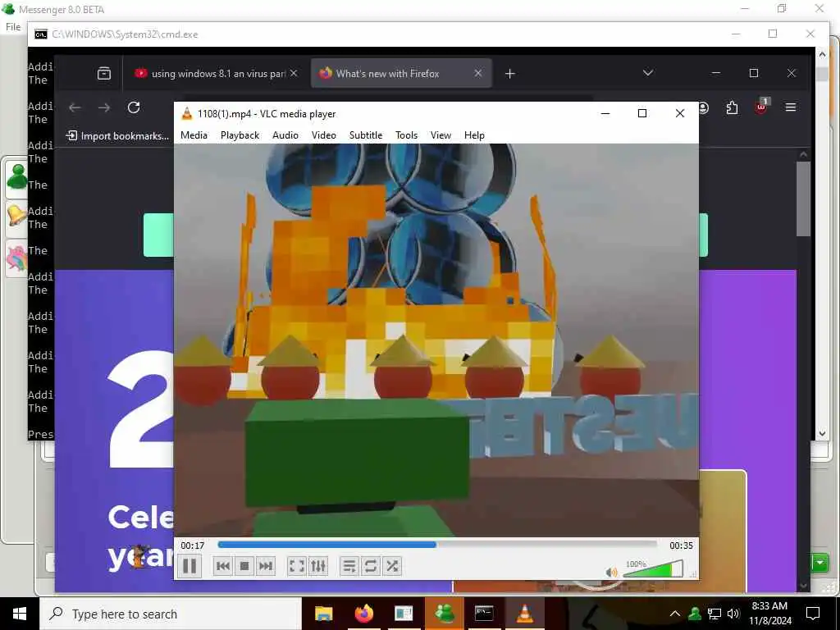This screenshot has height=630, width=840.
Task: Expand Firefox list all tabs dropdown
Action: [x=648, y=73]
